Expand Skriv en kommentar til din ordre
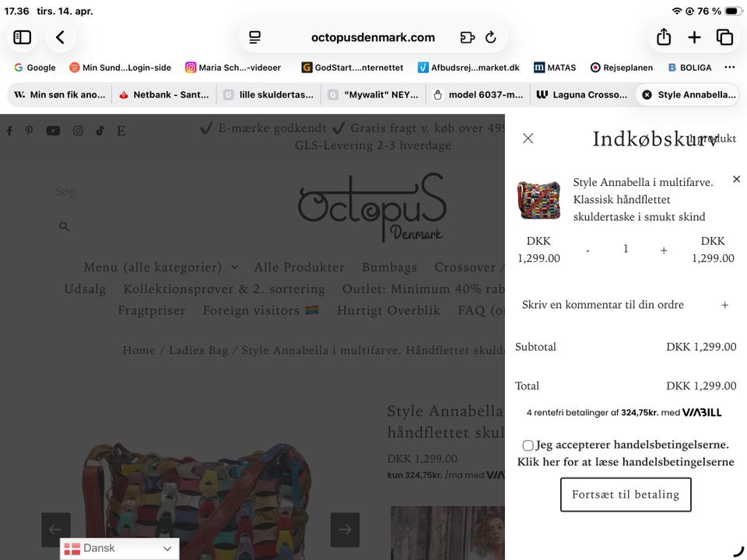747x560 pixels. pos(625,305)
